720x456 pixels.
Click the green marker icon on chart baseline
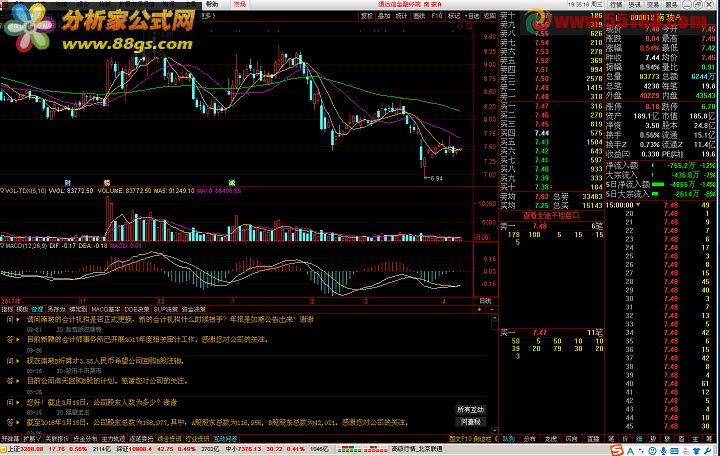tap(232, 183)
